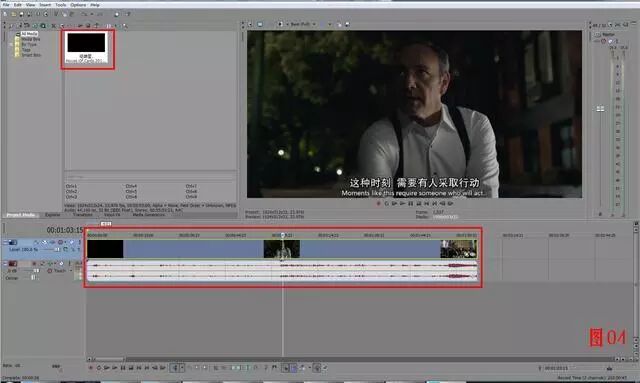
Task: Mute the audio track
Action: coord(62,264)
